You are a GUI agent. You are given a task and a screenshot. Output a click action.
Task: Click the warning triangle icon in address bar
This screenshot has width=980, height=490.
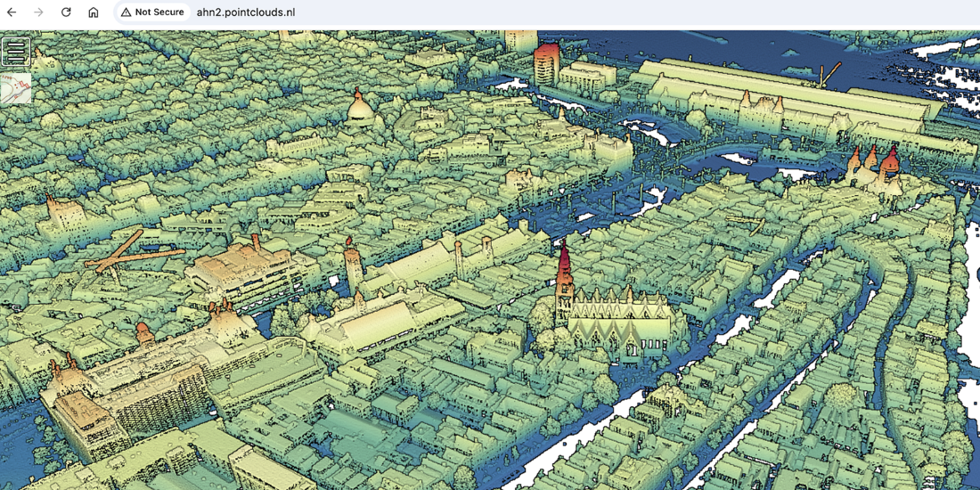click(x=127, y=12)
